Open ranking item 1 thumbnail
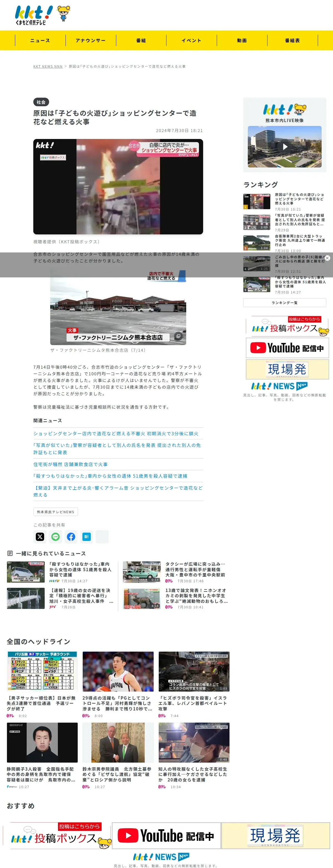The width and height of the screenshot is (333, 868). (257, 201)
